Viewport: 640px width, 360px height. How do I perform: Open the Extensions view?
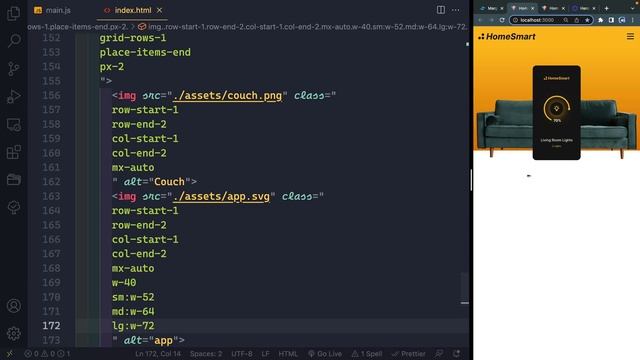coord(13,152)
